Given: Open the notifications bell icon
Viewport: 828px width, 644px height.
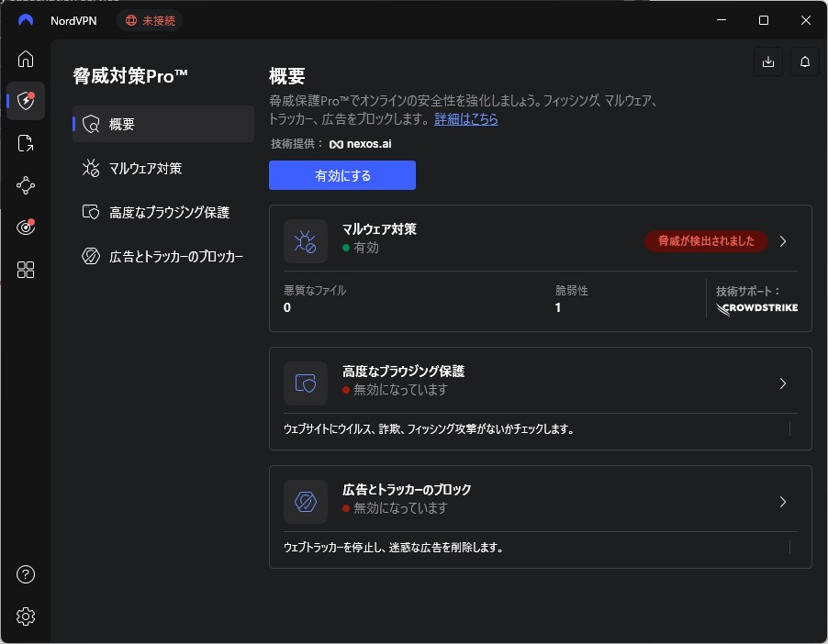Looking at the screenshot, I should [x=805, y=62].
